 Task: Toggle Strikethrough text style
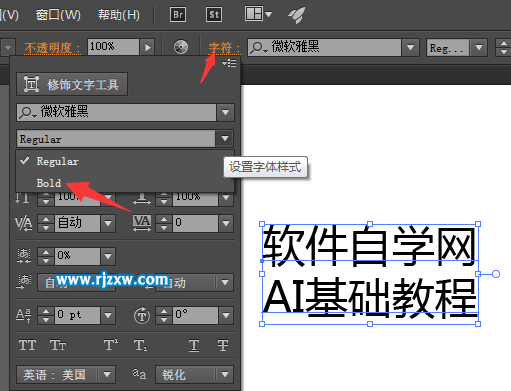click(223, 345)
